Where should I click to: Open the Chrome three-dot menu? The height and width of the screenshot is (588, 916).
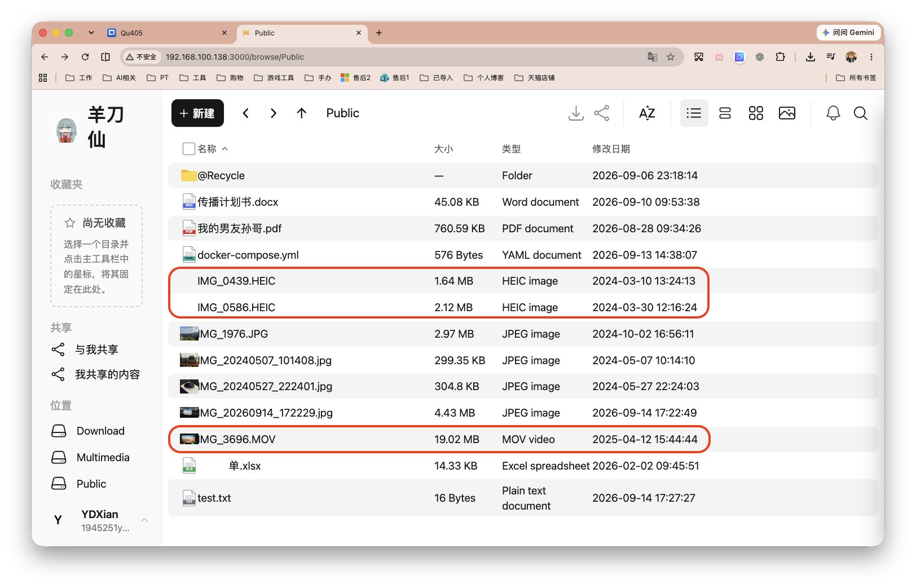[x=871, y=57]
